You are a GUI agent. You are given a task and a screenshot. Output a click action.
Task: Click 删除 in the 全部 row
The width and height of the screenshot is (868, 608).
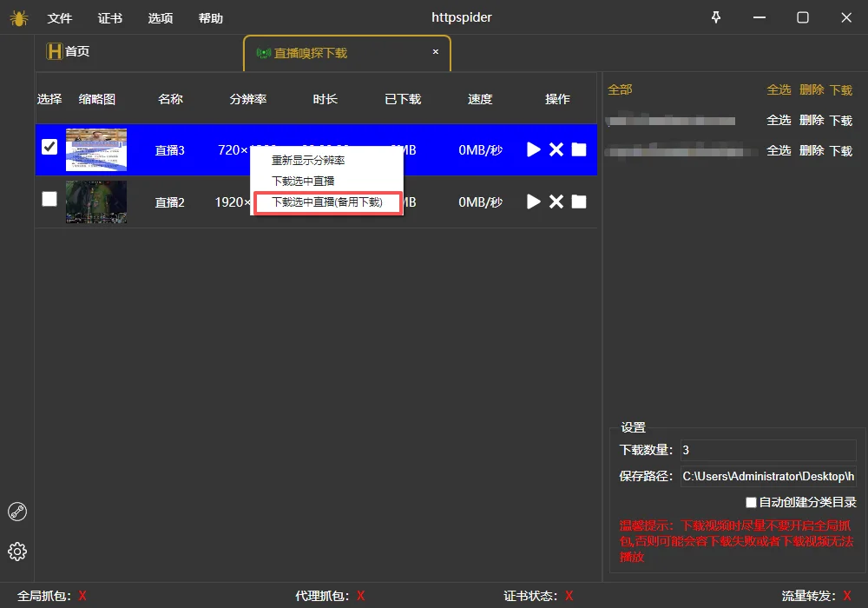(x=812, y=89)
